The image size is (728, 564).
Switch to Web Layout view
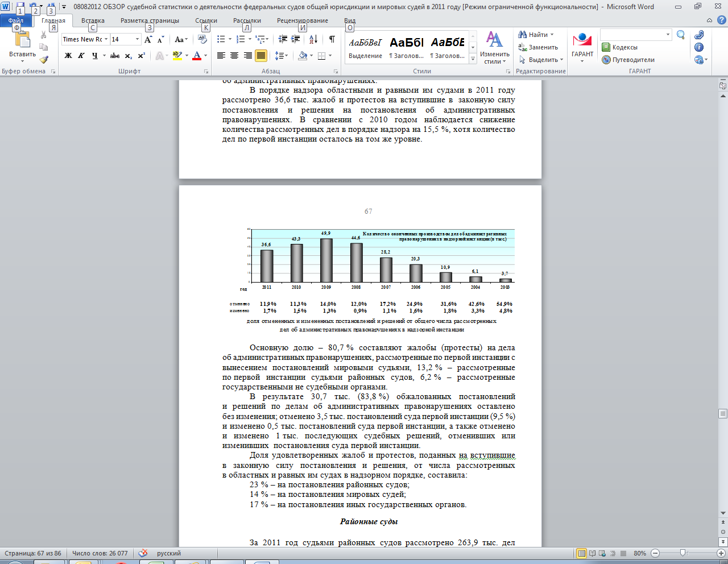tap(603, 553)
